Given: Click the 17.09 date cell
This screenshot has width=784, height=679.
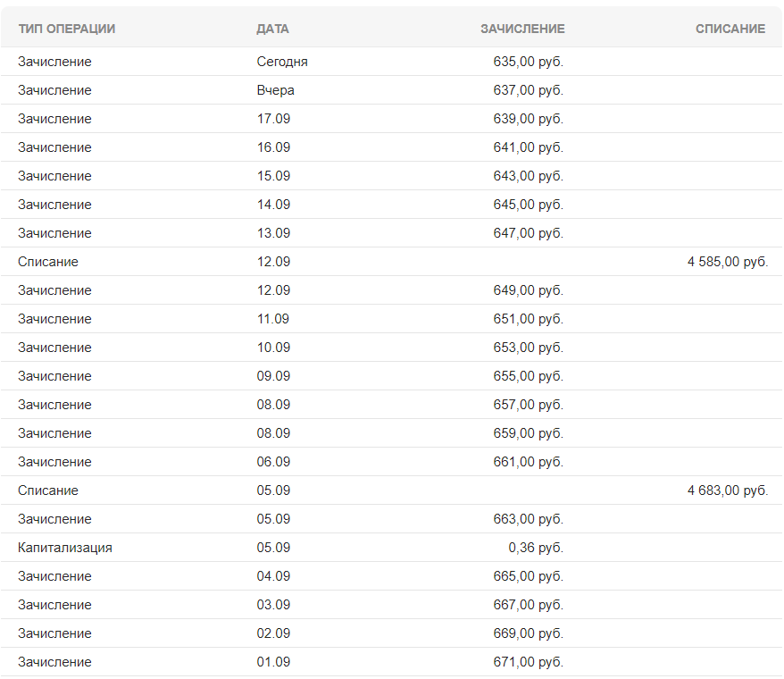Looking at the screenshot, I should tap(273, 119).
